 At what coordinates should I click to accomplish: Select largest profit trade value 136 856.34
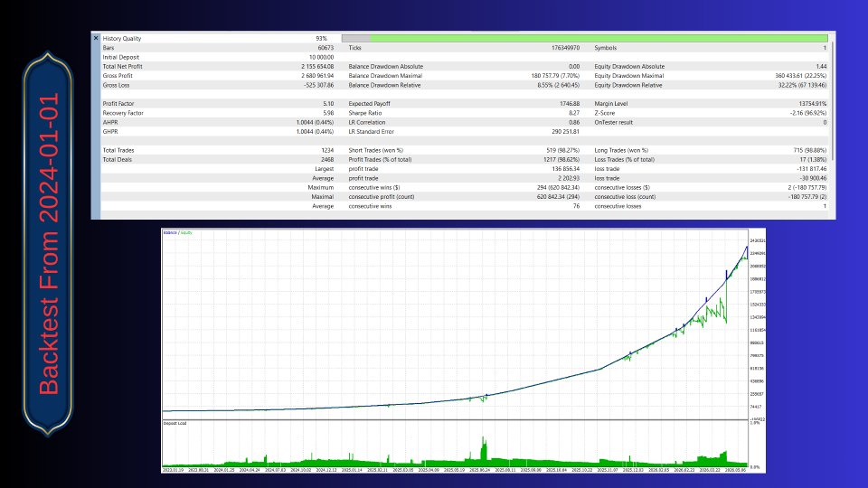tap(565, 169)
